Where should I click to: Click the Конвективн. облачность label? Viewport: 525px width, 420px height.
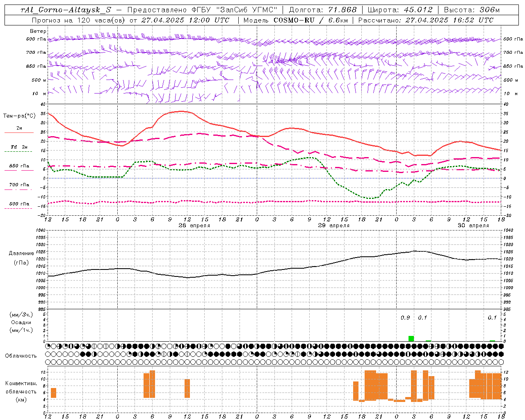pos(21,388)
